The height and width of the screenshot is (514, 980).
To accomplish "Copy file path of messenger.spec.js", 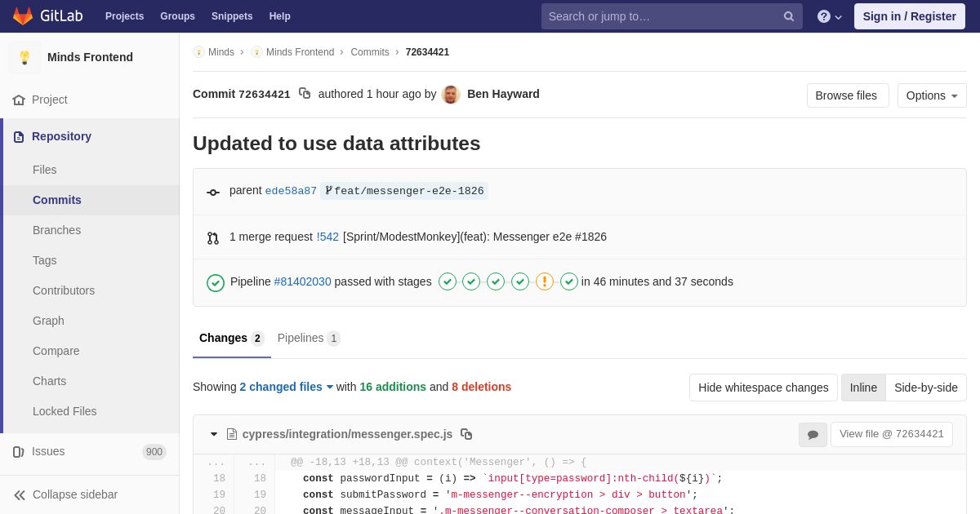I will (466, 434).
